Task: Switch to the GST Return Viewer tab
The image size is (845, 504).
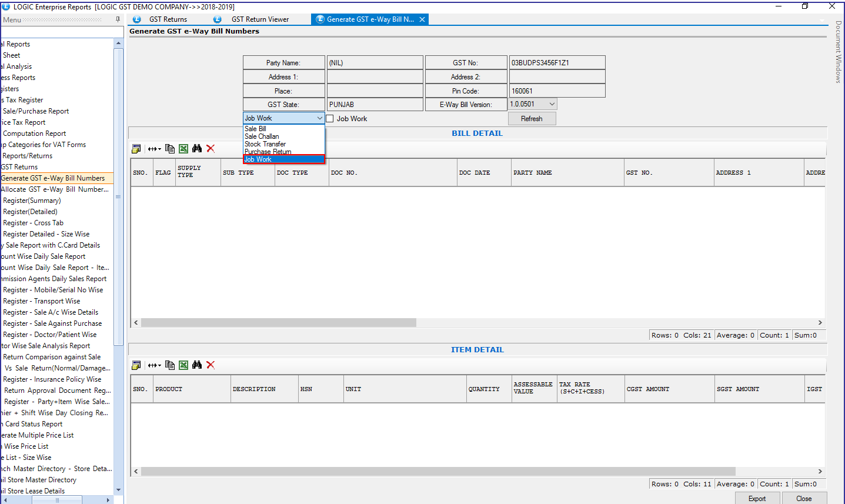Action: tap(260, 19)
